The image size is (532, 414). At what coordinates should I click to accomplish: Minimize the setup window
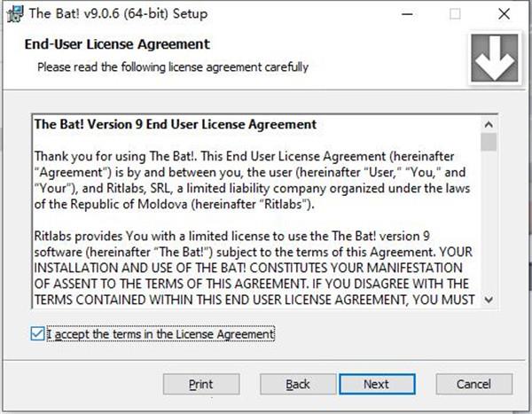pyautogui.click(x=407, y=14)
